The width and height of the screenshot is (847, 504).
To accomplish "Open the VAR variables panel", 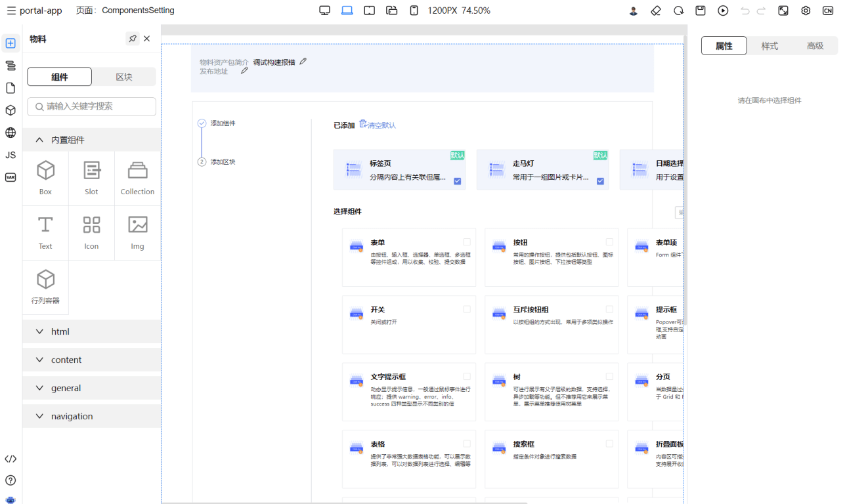I will 10,177.
